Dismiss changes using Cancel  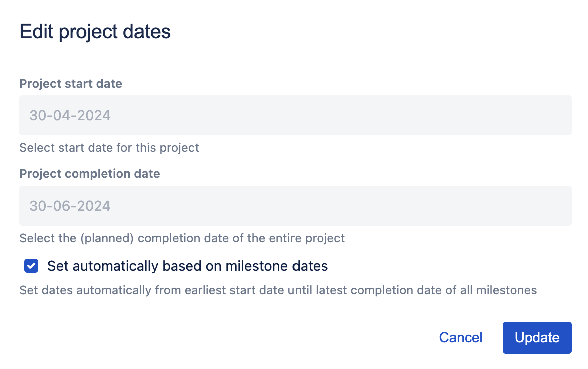460,337
